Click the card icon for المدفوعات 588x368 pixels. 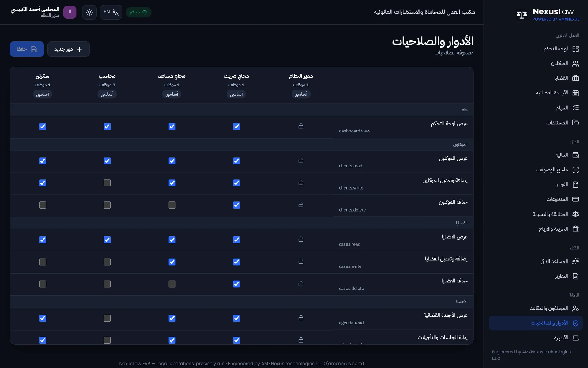pyautogui.click(x=575, y=199)
